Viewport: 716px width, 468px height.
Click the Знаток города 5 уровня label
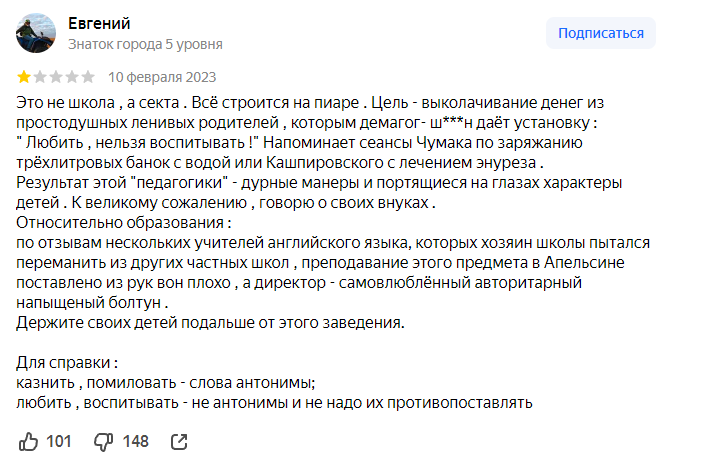145,44
